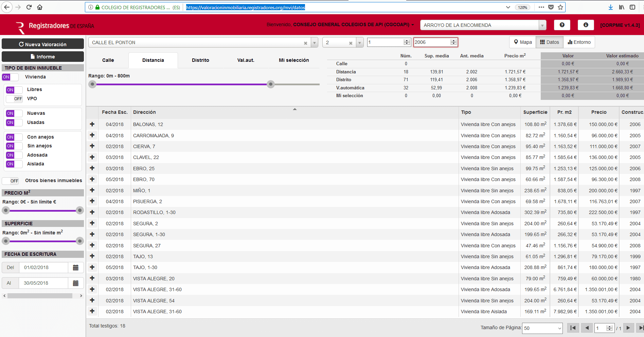Enable Otros bienes inmuebles toggle
The image size is (644, 337).
tap(11, 181)
